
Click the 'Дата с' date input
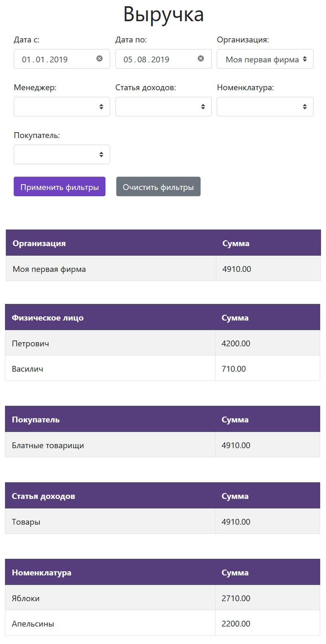[x=54, y=59]
